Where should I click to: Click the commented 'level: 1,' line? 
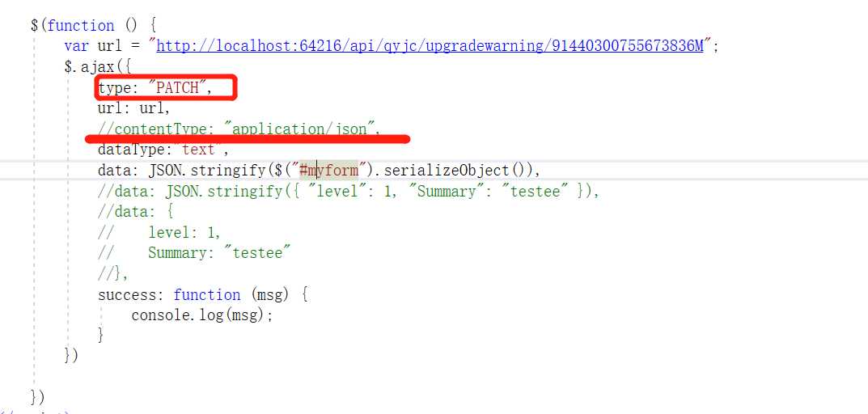[159, 232]
